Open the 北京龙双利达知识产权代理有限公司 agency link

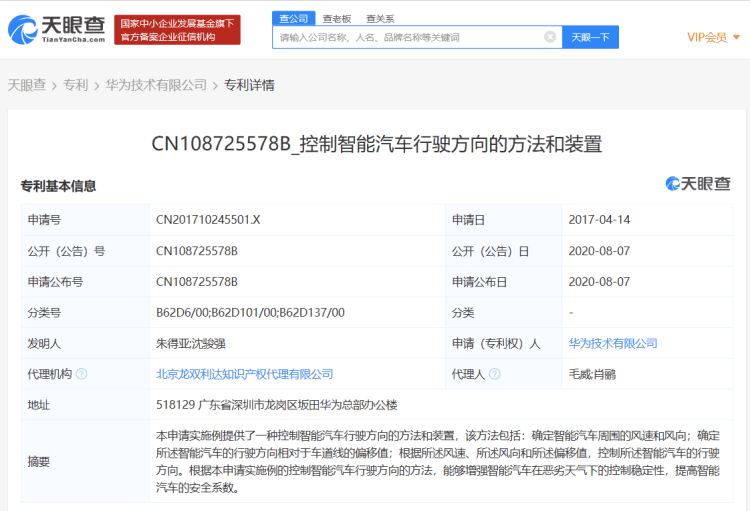[244, 374]
